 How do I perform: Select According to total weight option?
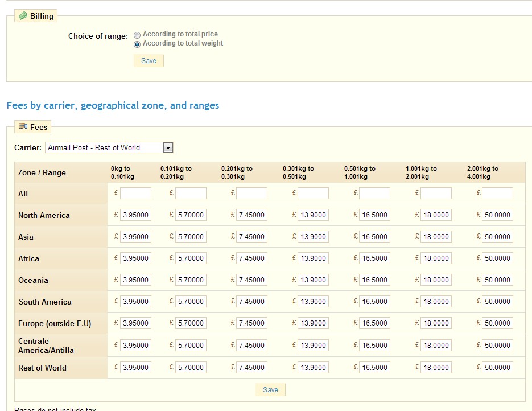click(137, 44)
